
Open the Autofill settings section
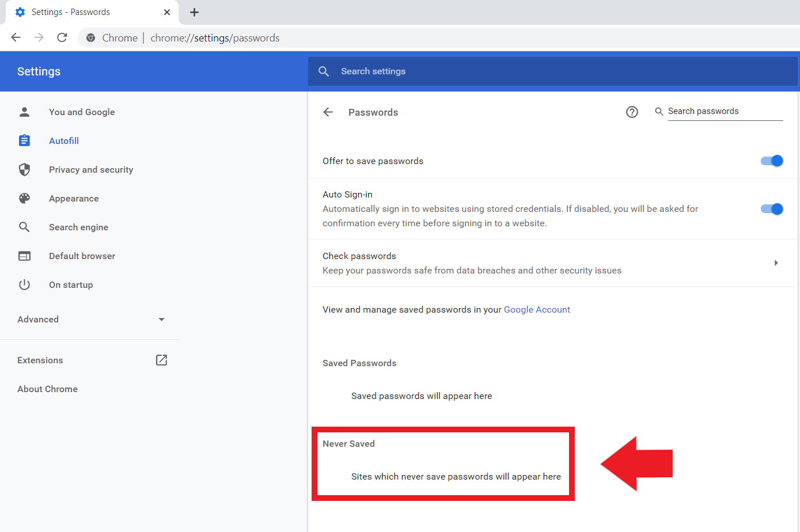(64, 140)
